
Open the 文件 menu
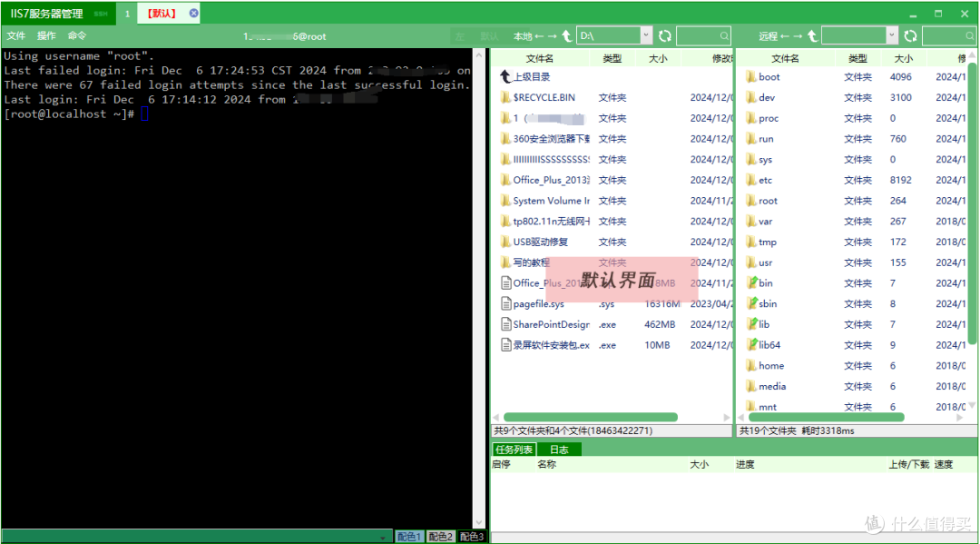[x=15, y=35]
